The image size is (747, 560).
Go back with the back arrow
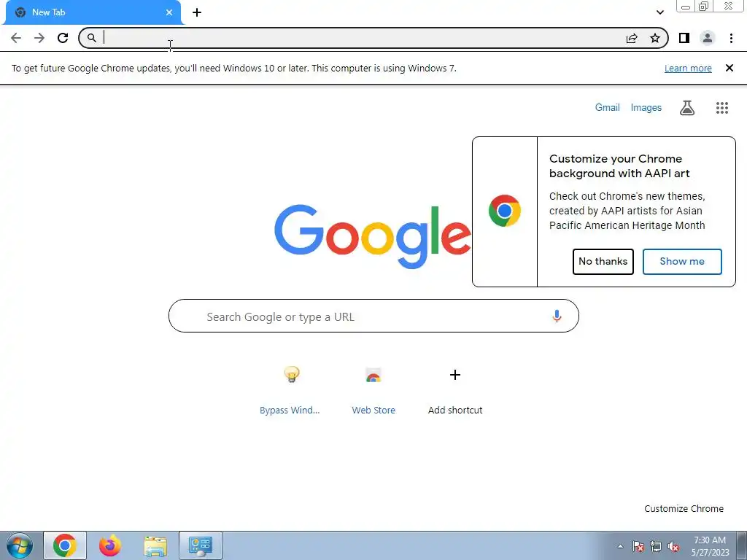coord(16,38)
